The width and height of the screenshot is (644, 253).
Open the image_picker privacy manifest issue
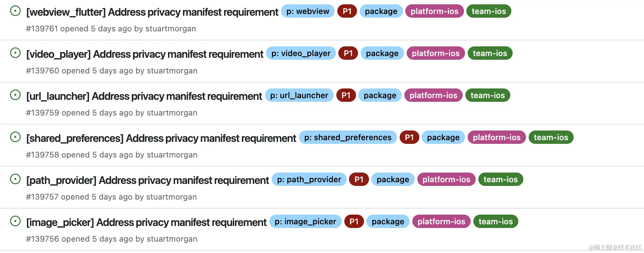click(x=146, y=222)
